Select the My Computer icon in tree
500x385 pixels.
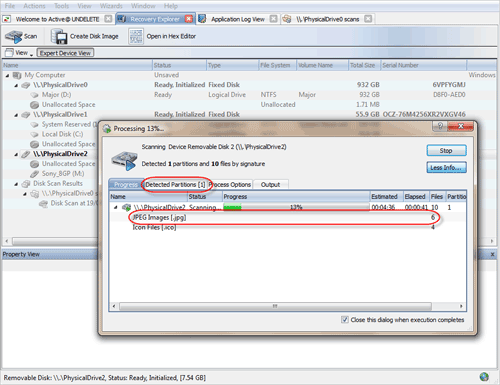click(x=17, y=75)
